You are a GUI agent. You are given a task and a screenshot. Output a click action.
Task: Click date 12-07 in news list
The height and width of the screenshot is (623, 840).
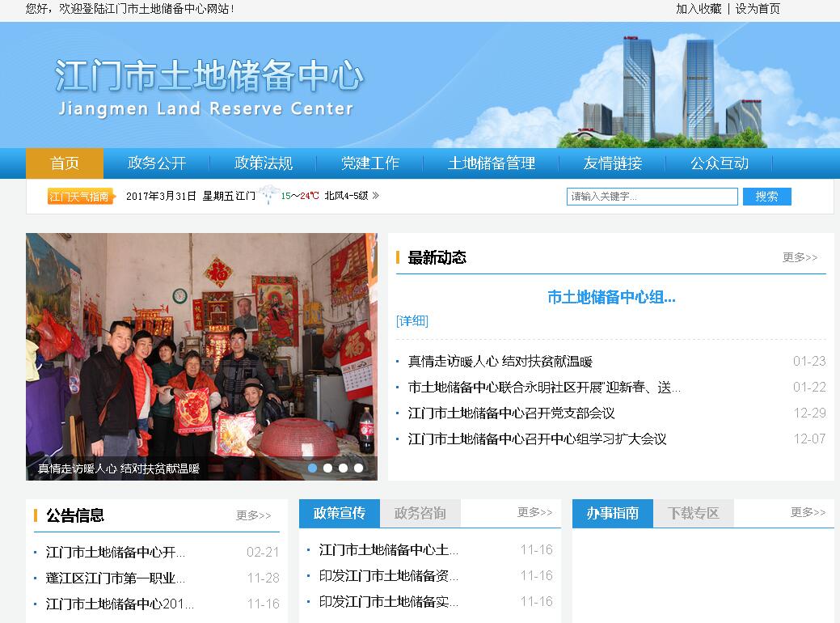point(809,439)
